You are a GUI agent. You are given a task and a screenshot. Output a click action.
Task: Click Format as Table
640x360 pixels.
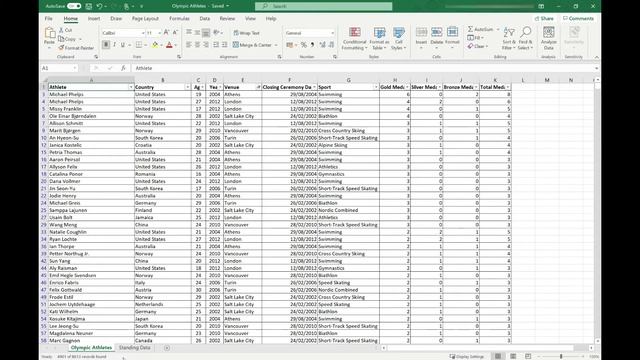(x=379, y=39)
